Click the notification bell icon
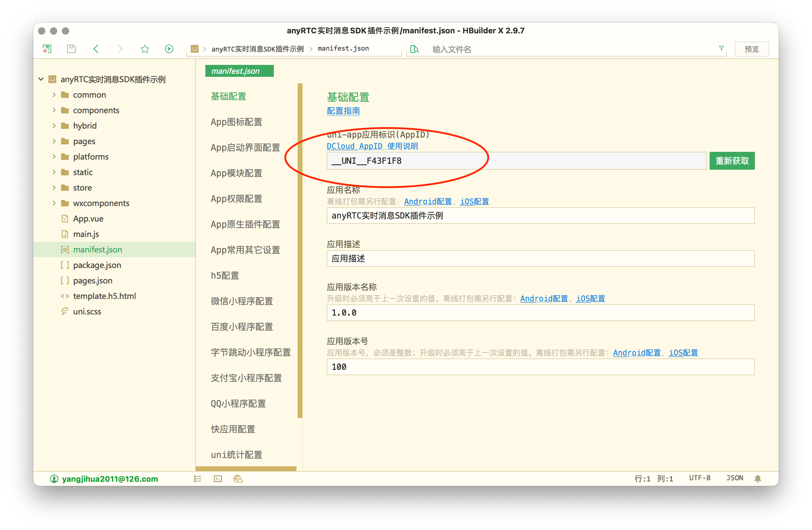Image resolution: width=812 pixels, height=530 pixels. [758, 478]
